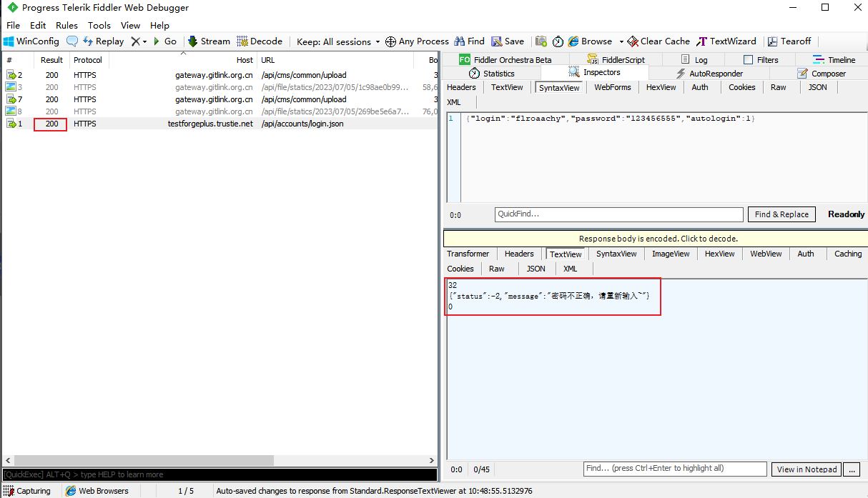Switch to the FiddlerScript tab

(616, 60)
